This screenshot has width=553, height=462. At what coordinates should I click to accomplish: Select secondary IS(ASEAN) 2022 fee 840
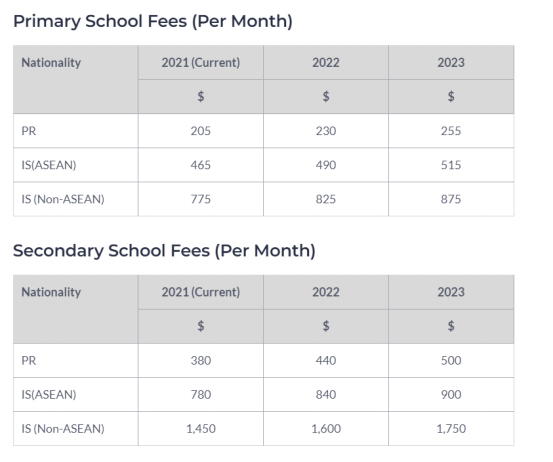(x=326, y=394)
